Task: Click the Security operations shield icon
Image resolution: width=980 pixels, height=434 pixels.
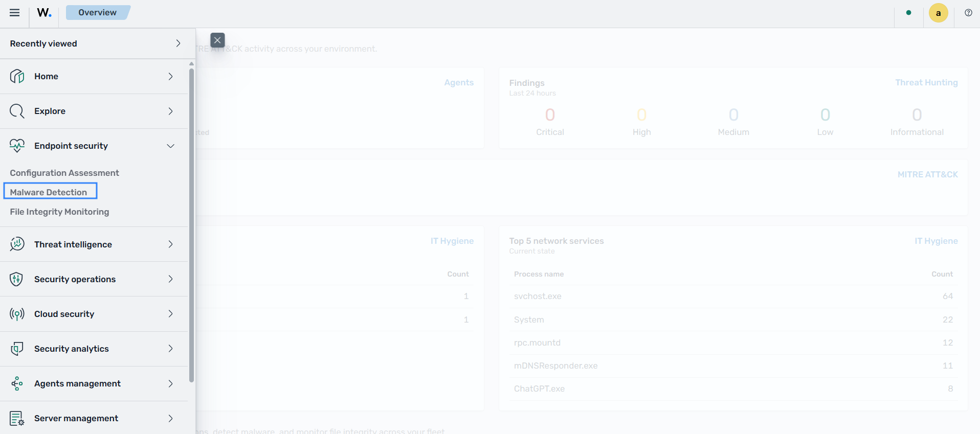Action: [17, 279]
